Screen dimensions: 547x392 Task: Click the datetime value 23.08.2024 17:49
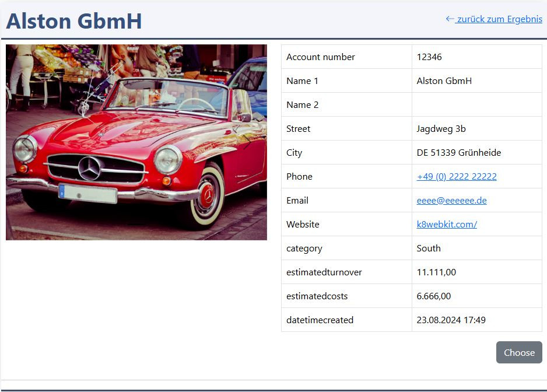pos(451,320)
